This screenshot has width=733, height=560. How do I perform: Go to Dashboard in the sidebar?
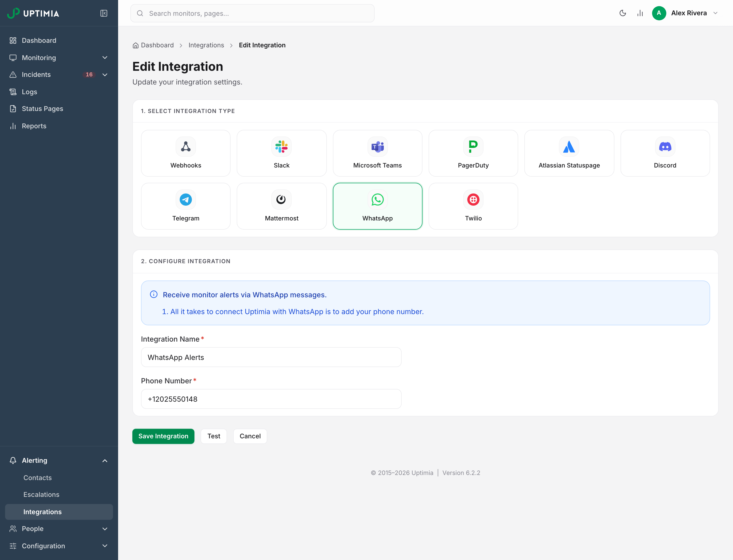[x=59, y=40]
